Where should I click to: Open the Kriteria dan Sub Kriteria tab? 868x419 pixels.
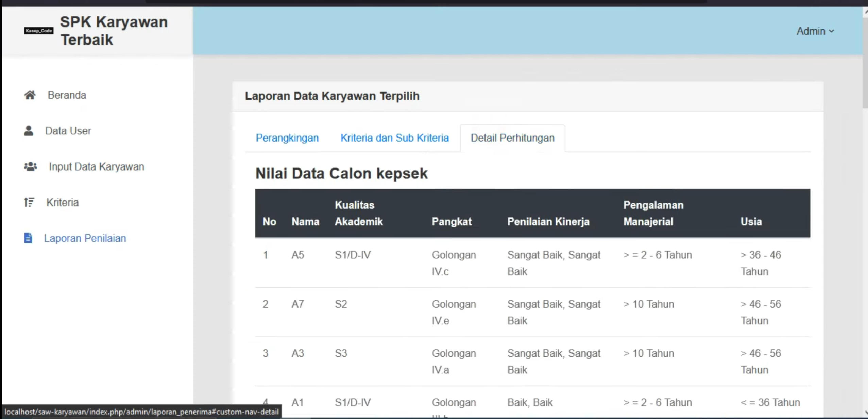click(x=395, y=138)
